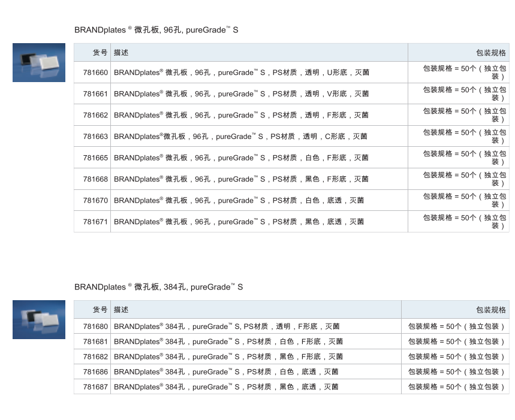Click 货号 header in the 384孔 table

[100, 309]
